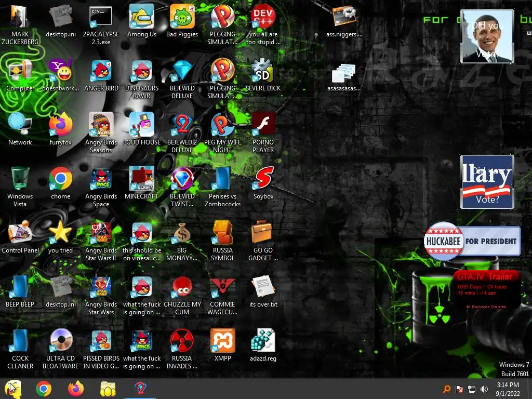Select the BEJEWED TWIST shortcut
This screenshot has height=399, width=532.
pos(182,187)
